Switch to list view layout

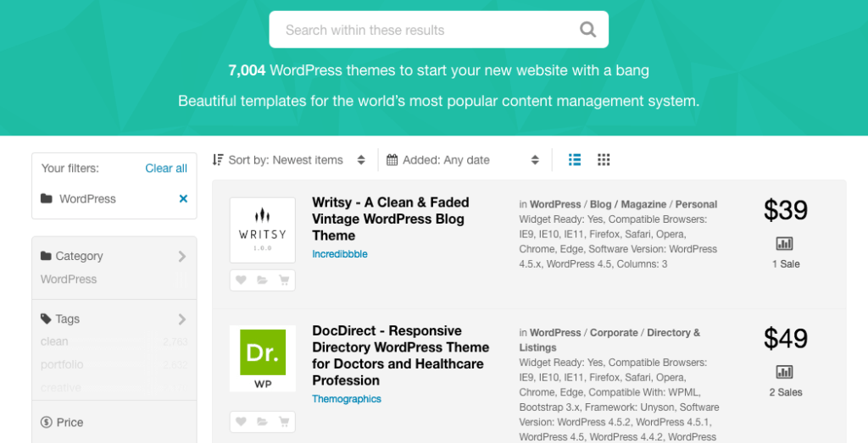point(575,160)
